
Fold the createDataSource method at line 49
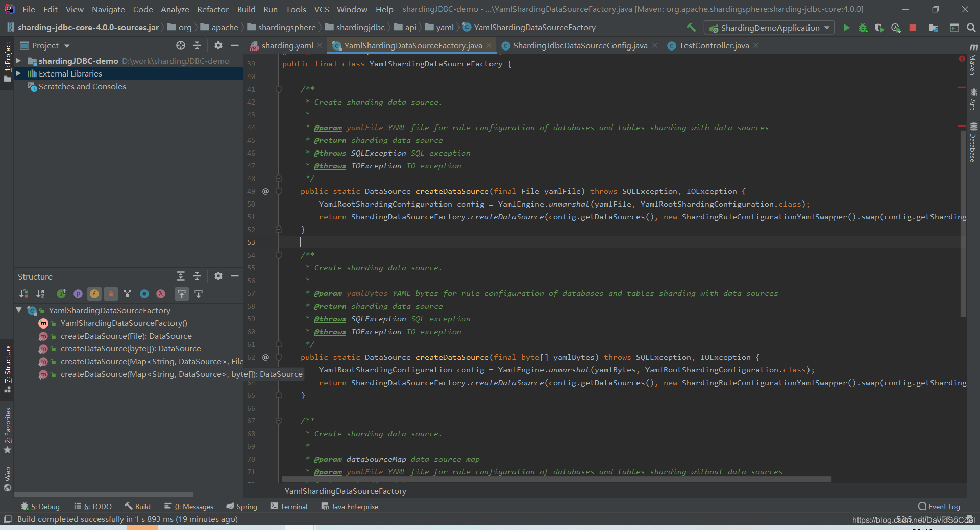click(x=279, y=191)
